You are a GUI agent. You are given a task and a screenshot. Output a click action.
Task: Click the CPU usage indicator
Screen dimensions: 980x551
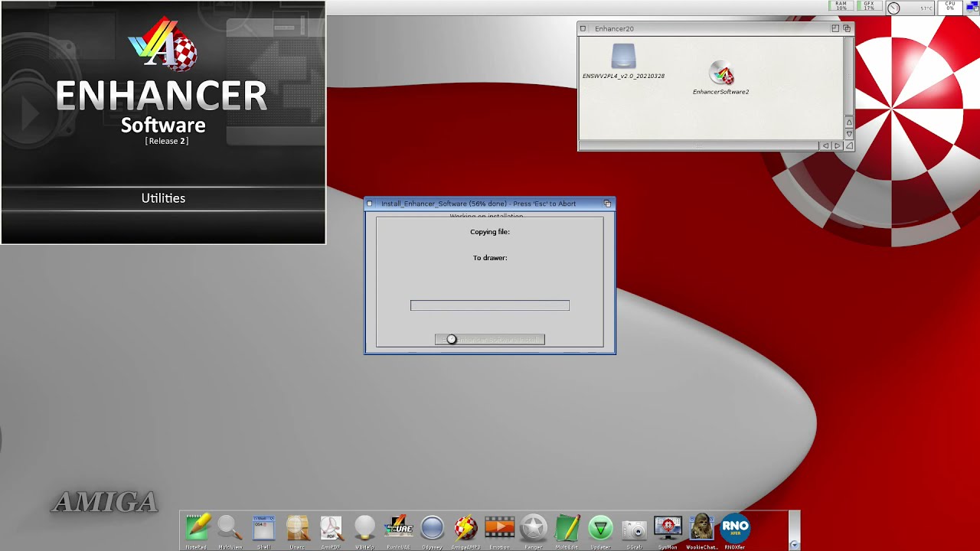[x=950, y=6]
